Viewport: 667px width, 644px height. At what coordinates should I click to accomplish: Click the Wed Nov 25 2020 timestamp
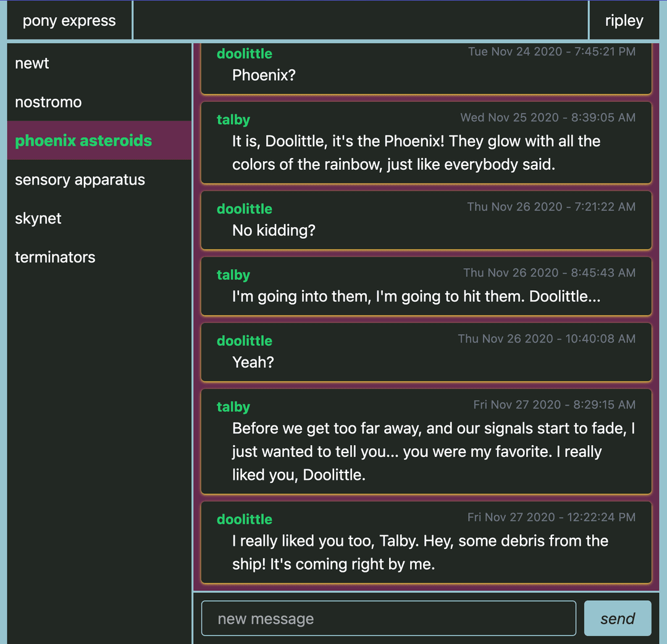tap(548, 117)
